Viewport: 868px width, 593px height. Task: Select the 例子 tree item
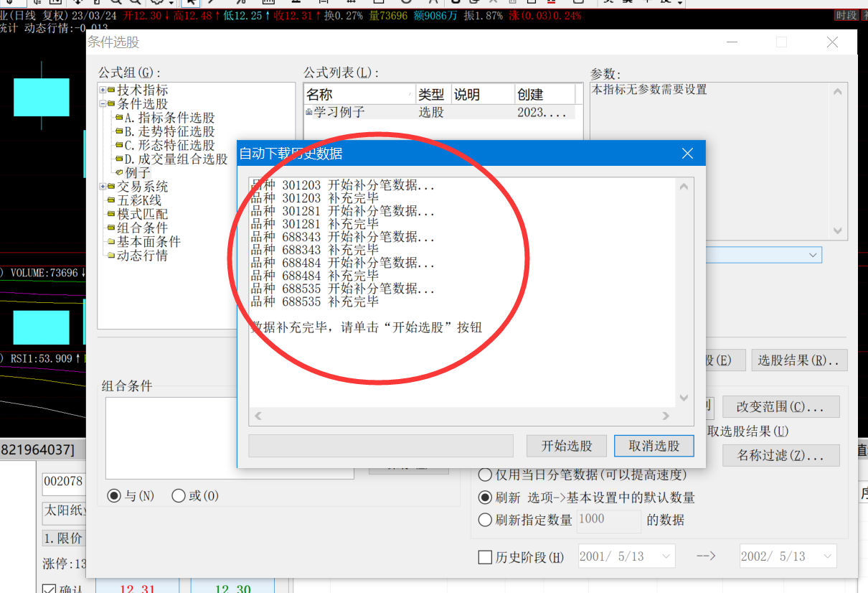(138, 173)
